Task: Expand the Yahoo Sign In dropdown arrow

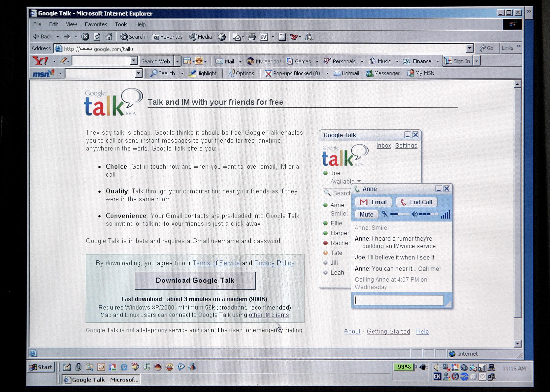Action: coord(477,61)
